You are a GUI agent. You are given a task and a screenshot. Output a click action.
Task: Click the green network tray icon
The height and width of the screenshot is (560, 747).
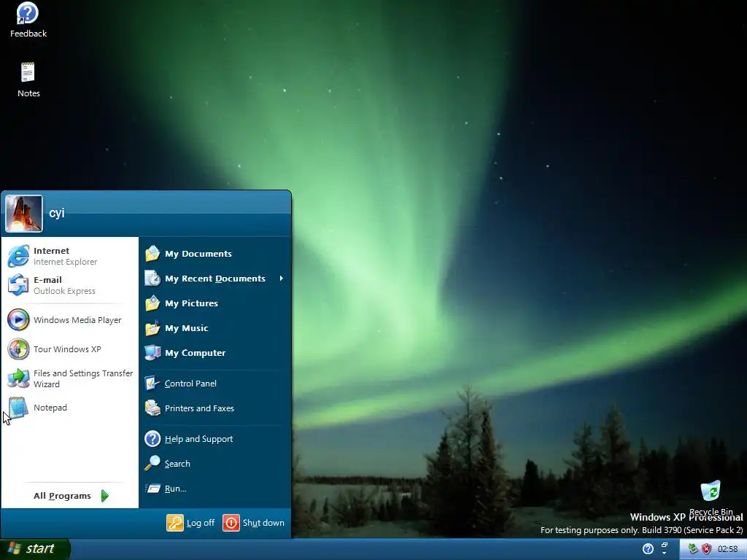(x=693, y=549)
